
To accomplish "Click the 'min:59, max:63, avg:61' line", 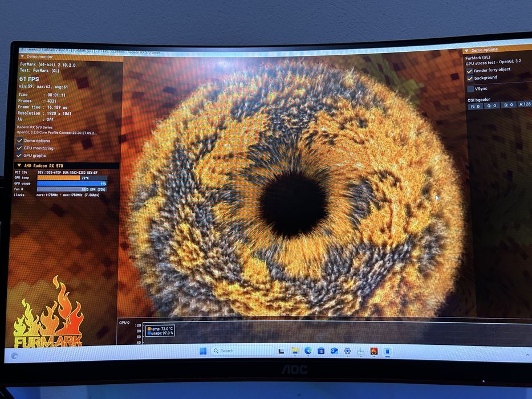I will pyautogui.click(x=43, y=87).
